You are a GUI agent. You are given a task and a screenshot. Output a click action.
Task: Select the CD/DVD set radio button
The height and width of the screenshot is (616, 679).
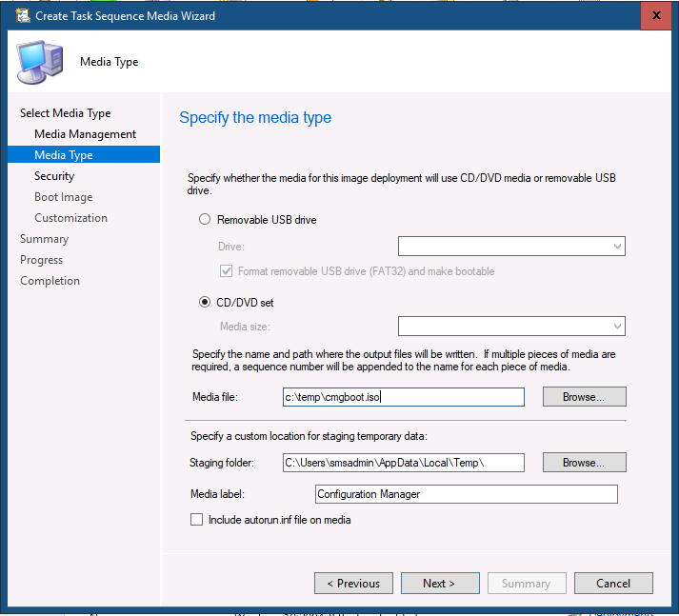tap(205, 302)
